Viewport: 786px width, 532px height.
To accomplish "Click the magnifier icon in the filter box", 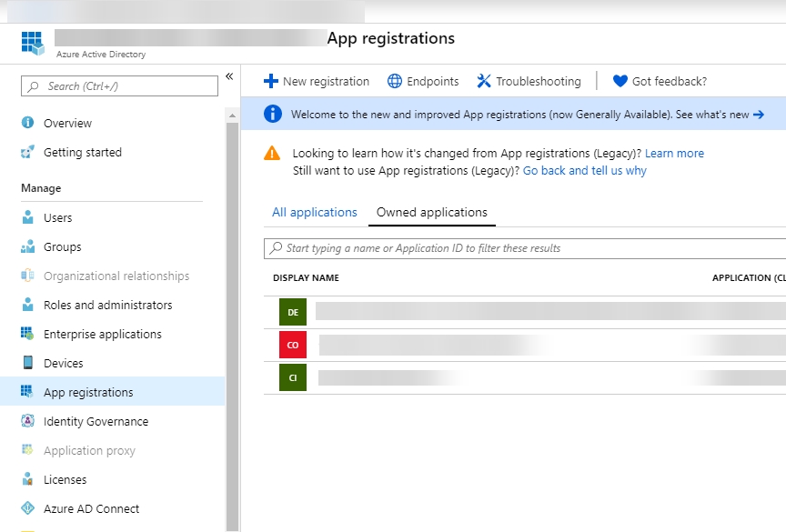I will pos(276,248).
